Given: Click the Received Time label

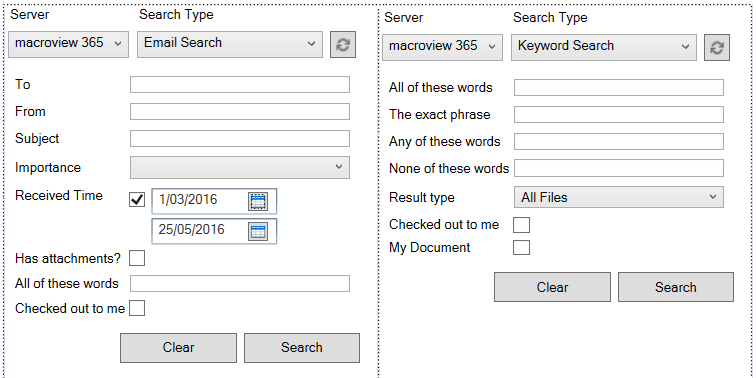Looking at the screenshot, I should 59,196.
